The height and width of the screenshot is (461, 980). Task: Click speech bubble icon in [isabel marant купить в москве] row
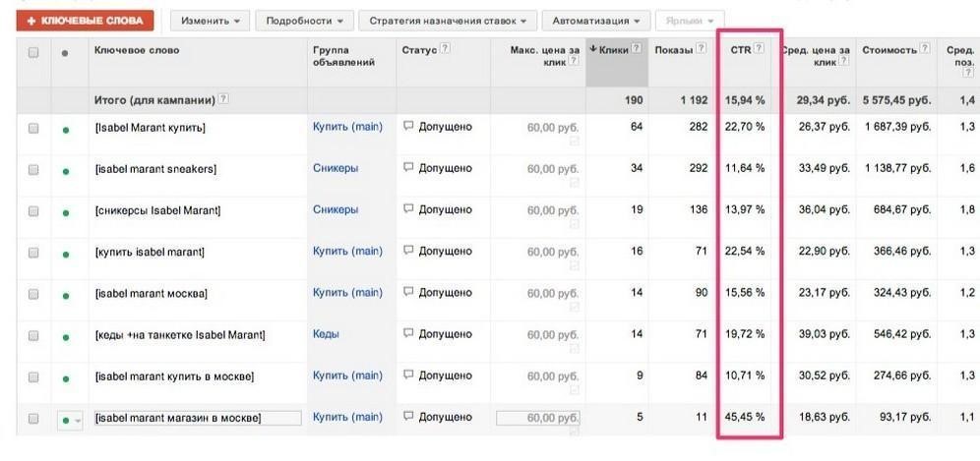click(x=408, y=375)
